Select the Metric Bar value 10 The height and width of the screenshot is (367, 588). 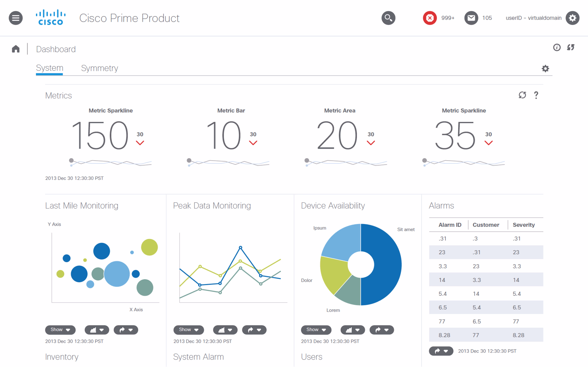(224, 135)
